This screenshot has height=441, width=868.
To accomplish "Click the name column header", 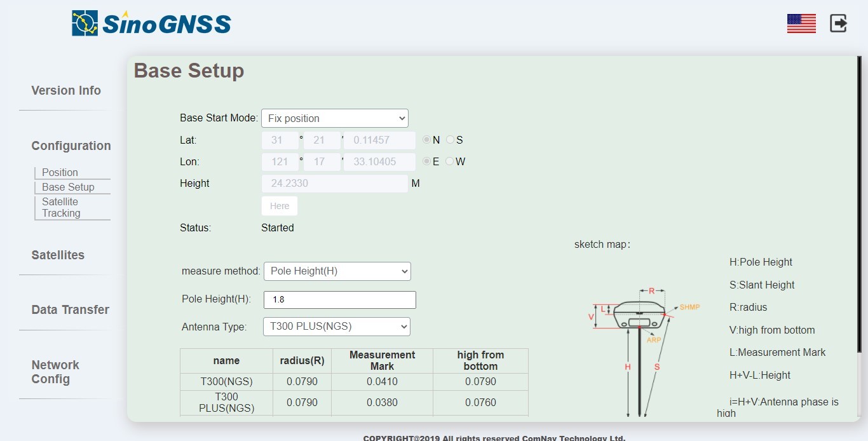I will point(226,361).
